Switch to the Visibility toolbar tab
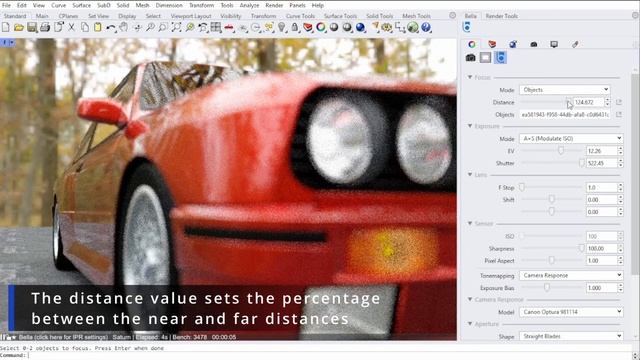The image size is (640, 360). coord(231,16)
